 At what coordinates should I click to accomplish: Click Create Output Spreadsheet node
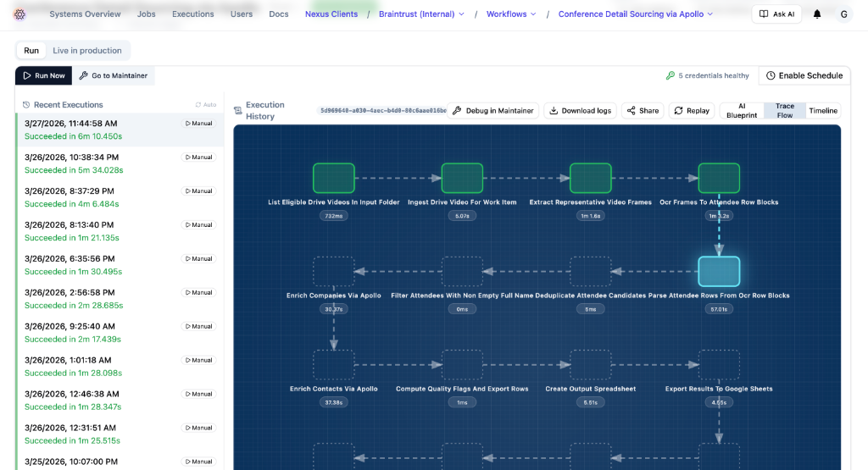(591, 365)
